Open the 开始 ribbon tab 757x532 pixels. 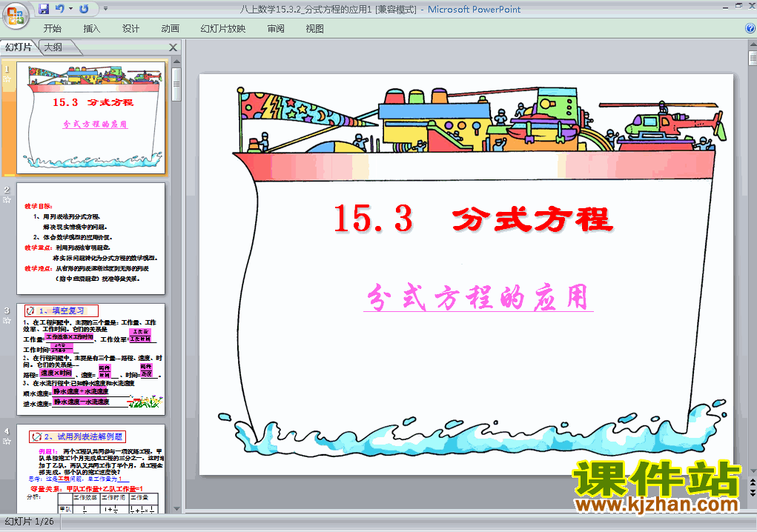(53, 28)
